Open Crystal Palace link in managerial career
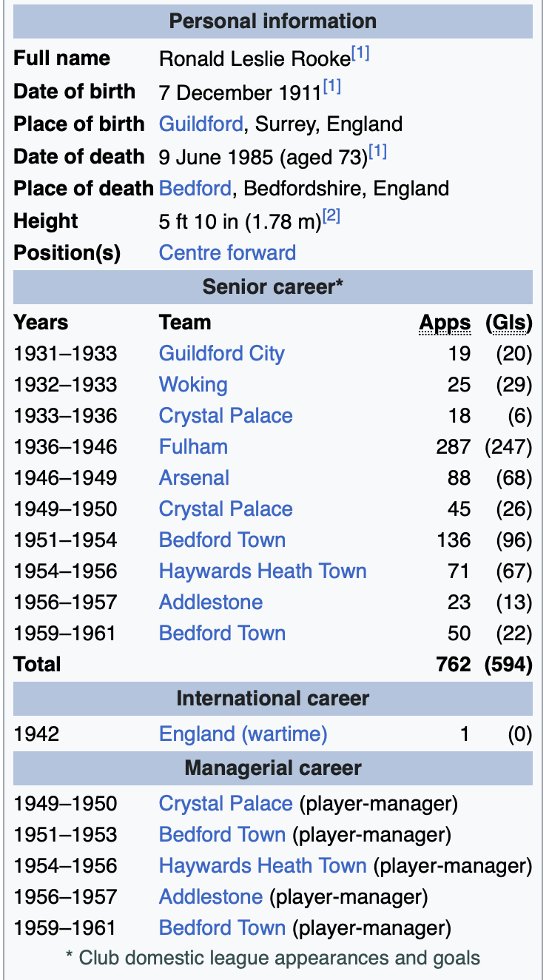This screenshot has width=549, height=980. (226, 804)
